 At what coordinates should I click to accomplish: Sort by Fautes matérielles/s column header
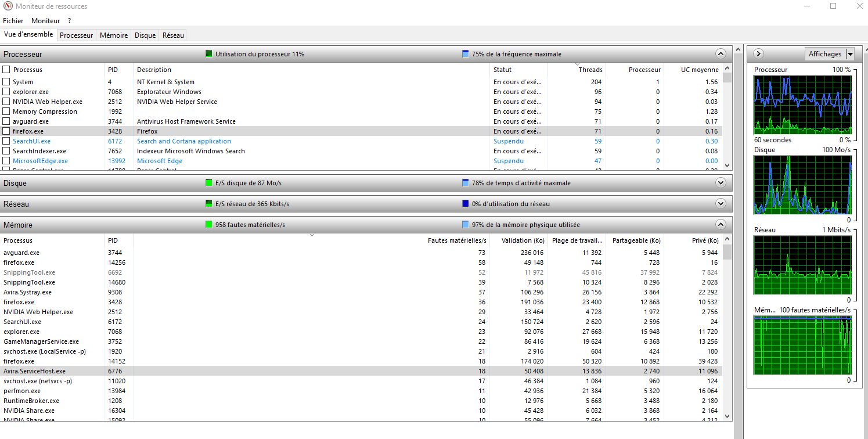click(456, 240)
